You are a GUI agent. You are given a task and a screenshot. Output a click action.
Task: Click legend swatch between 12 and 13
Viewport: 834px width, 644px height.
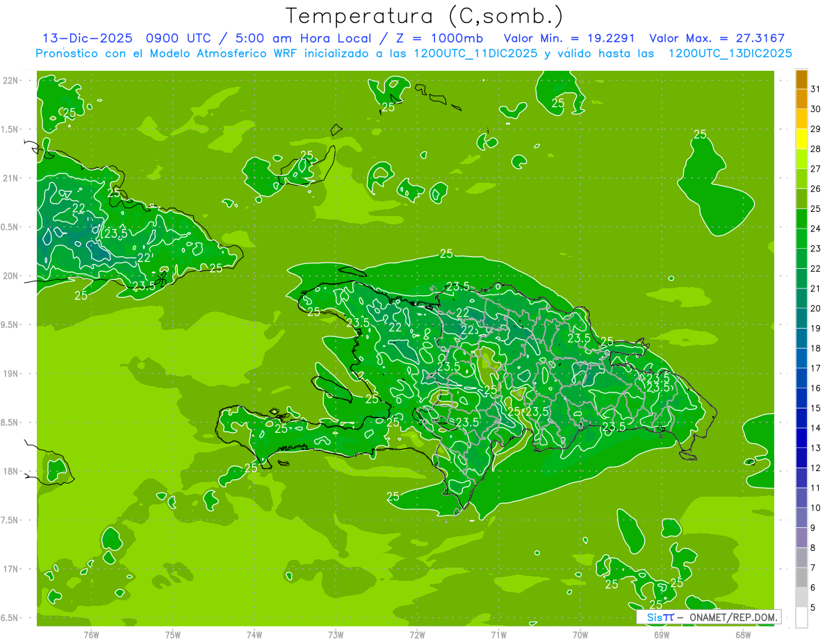pyautogui.click(x=801, y=459)
